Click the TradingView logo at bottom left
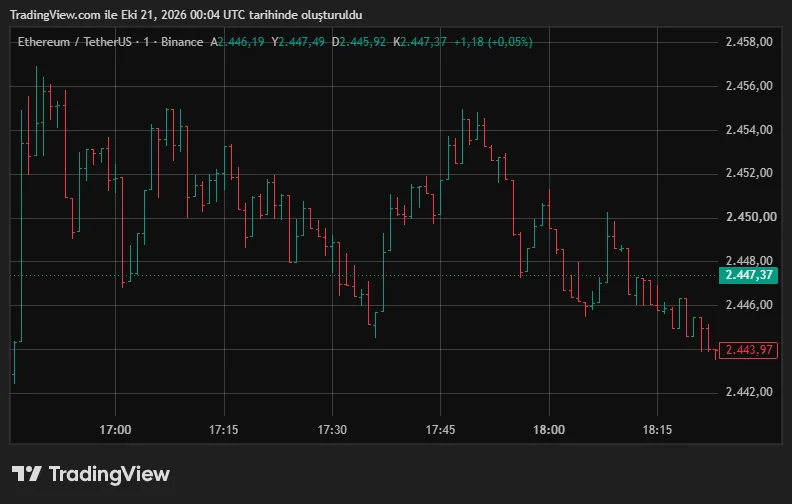The width and height of the screenshot is (792, 504). (x=91, y=474)
